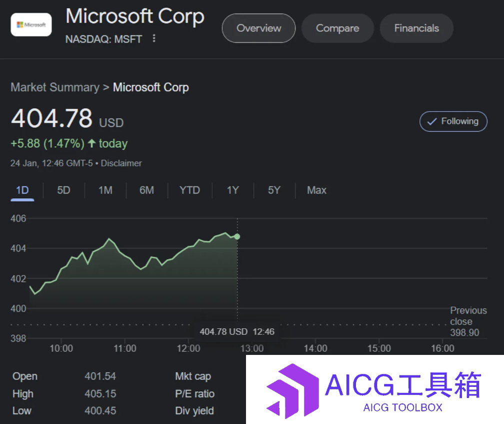Click the green price marker on the chart
Viewport: 504px width, 424px height.
(237, 237)
